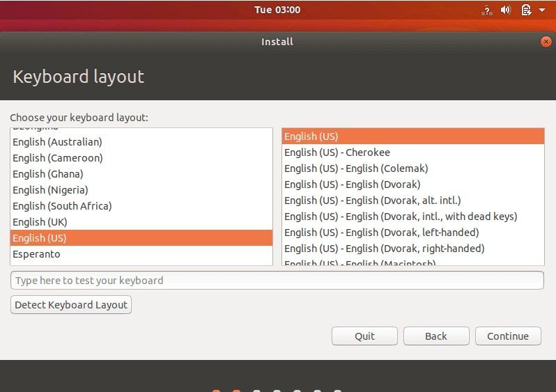Select English (Ghana) layout
The height and width of the screenshot is (392, 556).
tap(141, 173)
